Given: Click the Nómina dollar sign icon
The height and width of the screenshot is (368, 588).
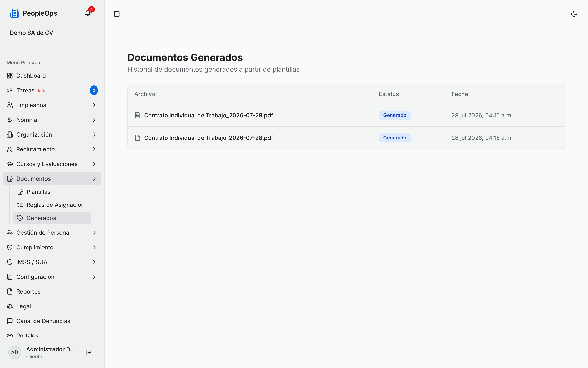Looking at the screenshot, I should click(x=10, y=120).
